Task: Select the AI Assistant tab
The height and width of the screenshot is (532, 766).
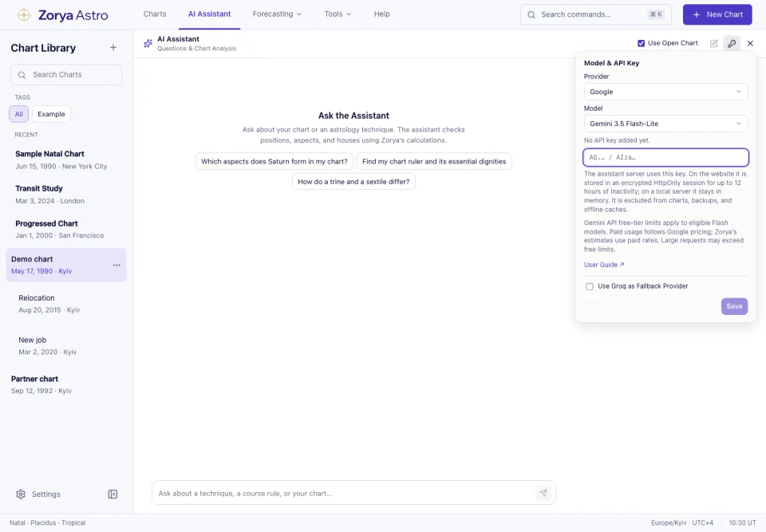Action: click(x=210, y=14)
